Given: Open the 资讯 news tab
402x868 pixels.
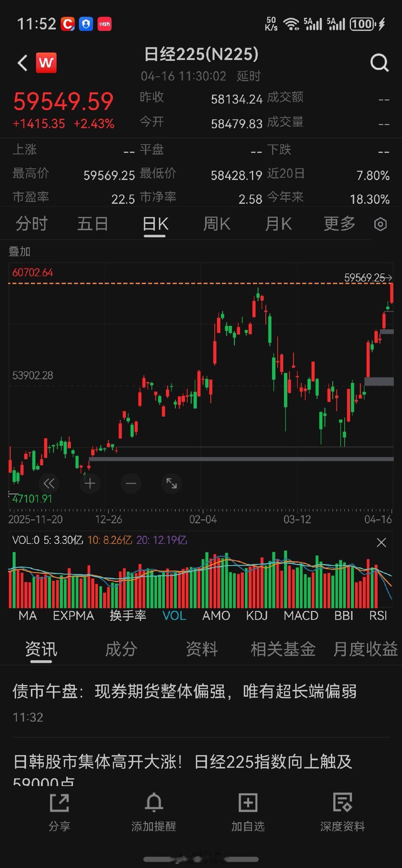Looking at the screenshot, I should tap(41, 649).
